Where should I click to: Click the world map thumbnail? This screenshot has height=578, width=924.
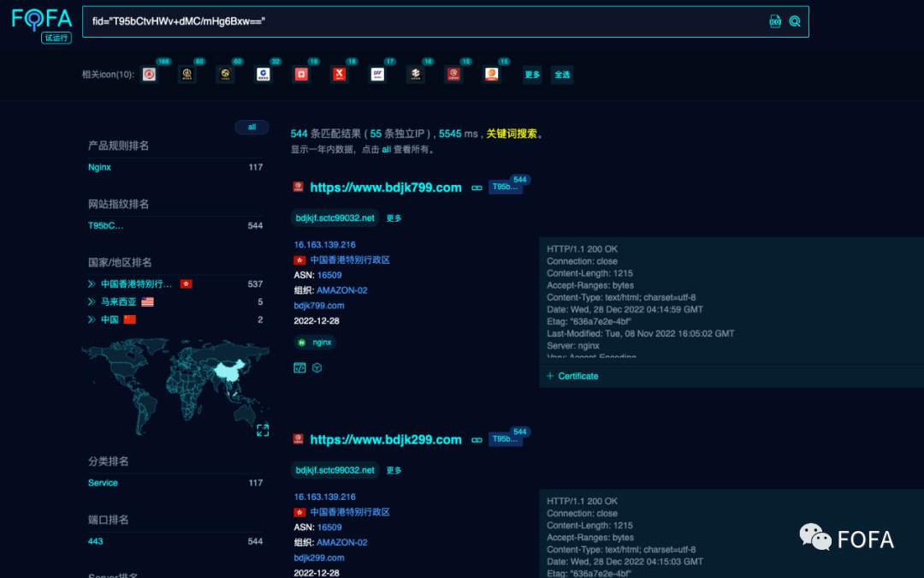point(175,386)
